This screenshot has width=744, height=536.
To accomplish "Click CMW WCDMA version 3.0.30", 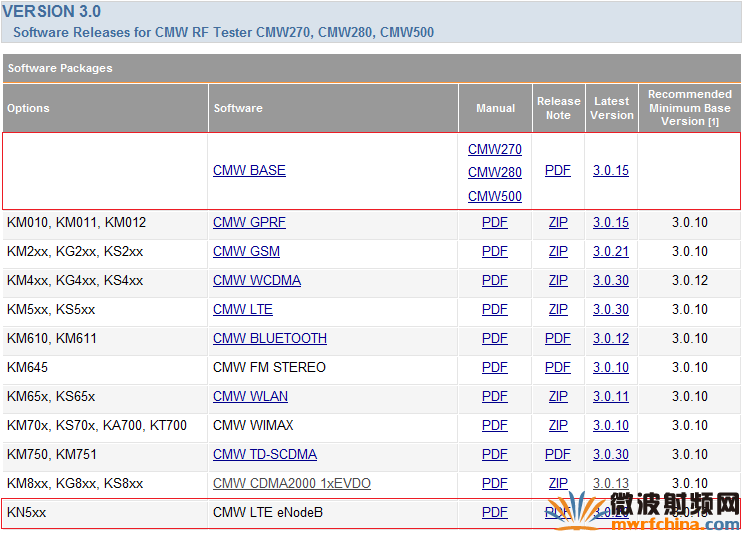I will 611,280.
